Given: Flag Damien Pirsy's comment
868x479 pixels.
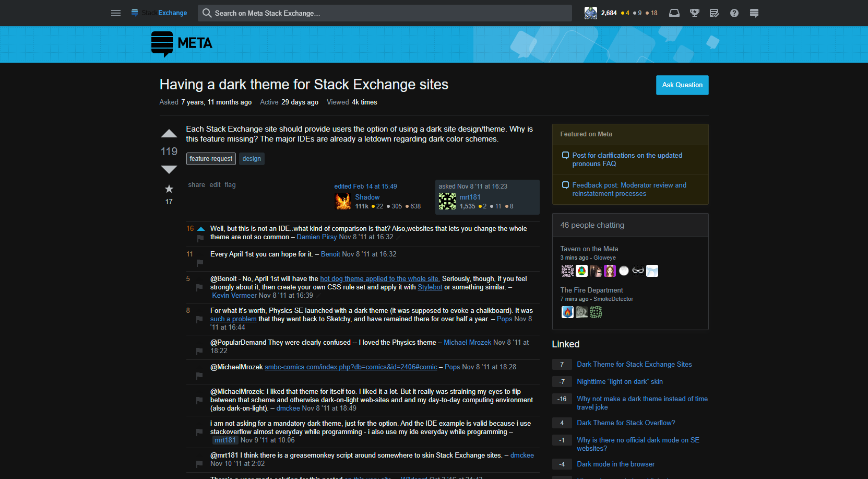Looking at the screenshot, I should click(x=200, y=238).
